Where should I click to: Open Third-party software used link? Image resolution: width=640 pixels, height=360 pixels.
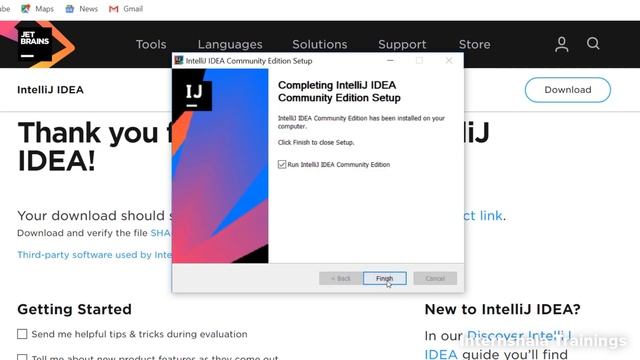coord(94,255)
